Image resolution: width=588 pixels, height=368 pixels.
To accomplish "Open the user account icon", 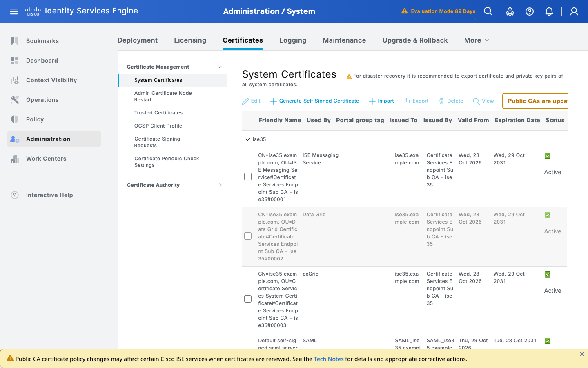I will (x=574, y=11).
